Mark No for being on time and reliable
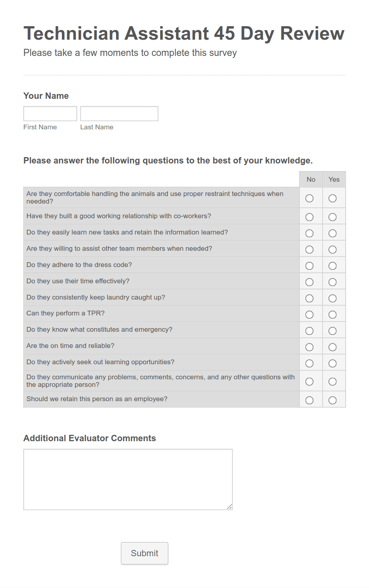This screenshot has width=369, height=588. (x=310, y=346)
